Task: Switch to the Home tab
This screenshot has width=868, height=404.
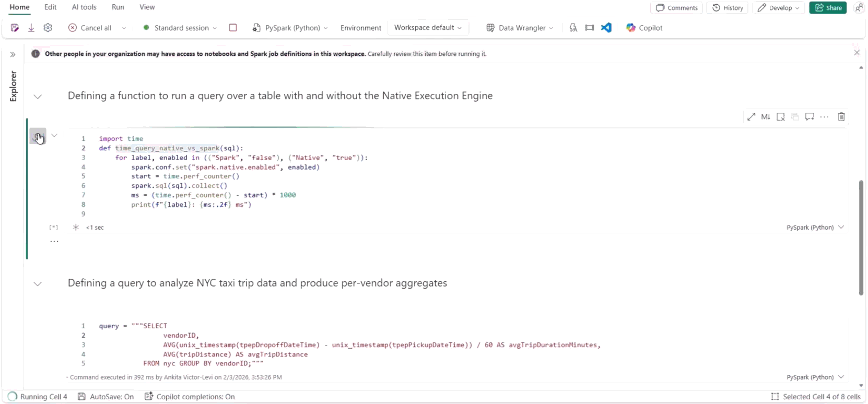Action: pos(20,7)
